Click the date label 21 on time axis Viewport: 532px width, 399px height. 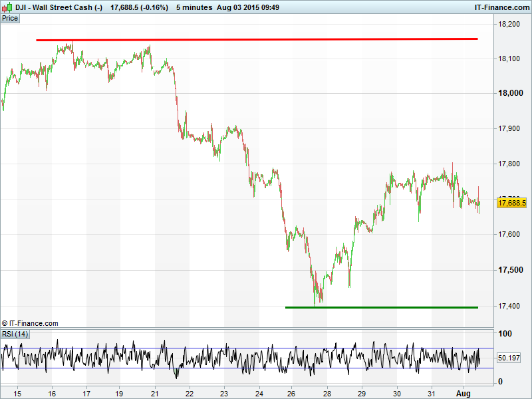(x=155, y=394)
